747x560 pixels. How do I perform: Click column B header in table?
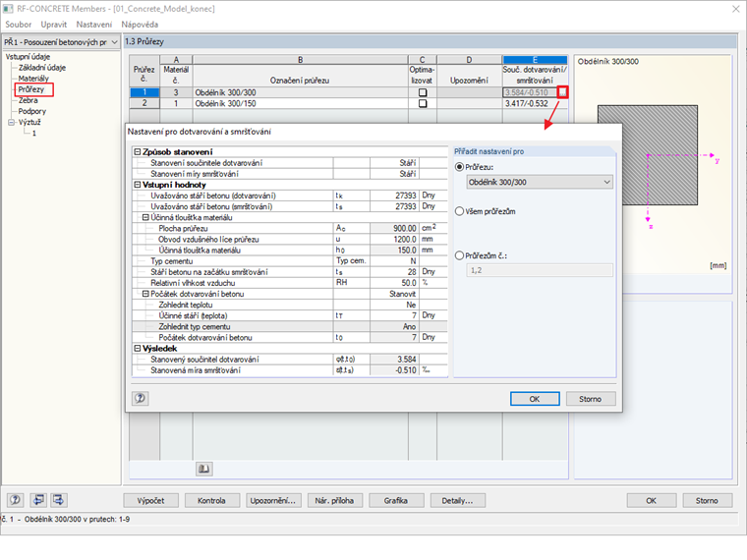click(300, 60)
